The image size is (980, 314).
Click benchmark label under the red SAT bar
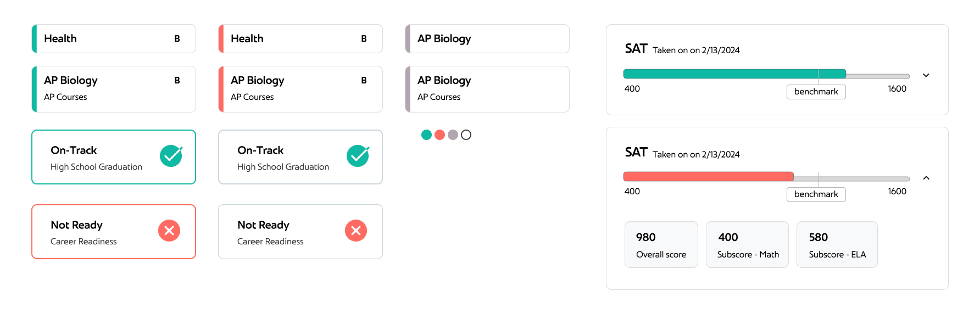pyautogui.click(x=816, y=194)
